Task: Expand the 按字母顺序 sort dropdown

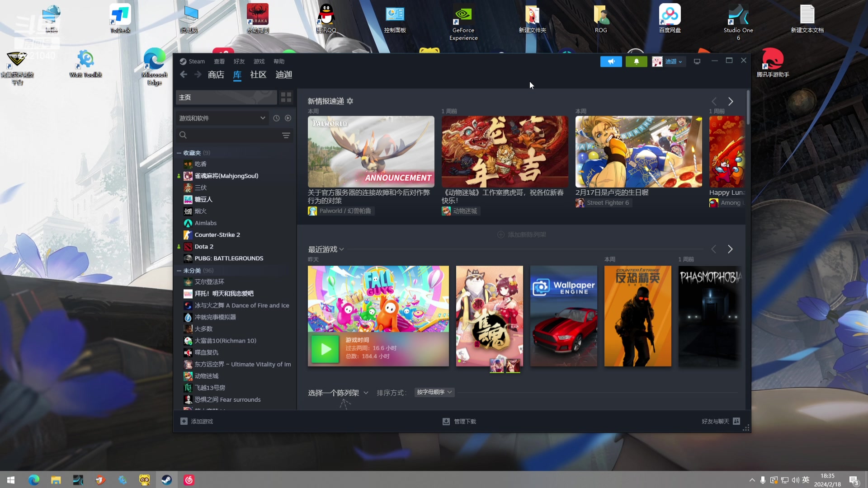Action: [x=434, y=392]
